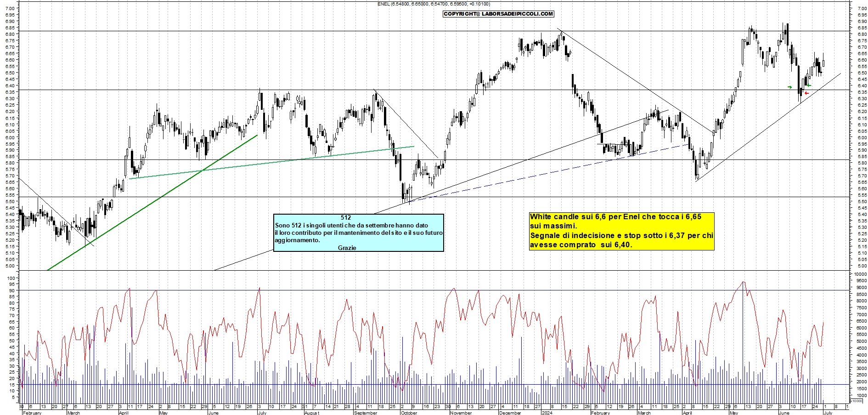Click the '5000' volume axis value

(x=861, y=341)
